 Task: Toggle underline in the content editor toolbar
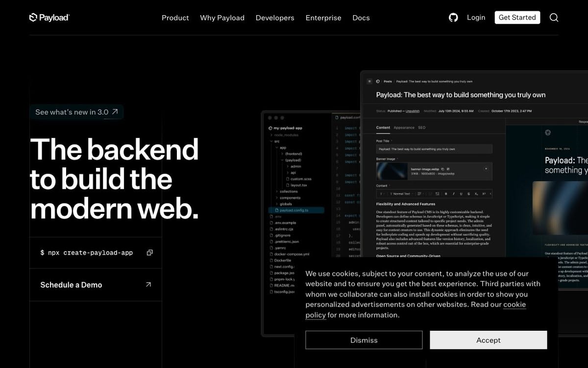(x=461, y=194)
